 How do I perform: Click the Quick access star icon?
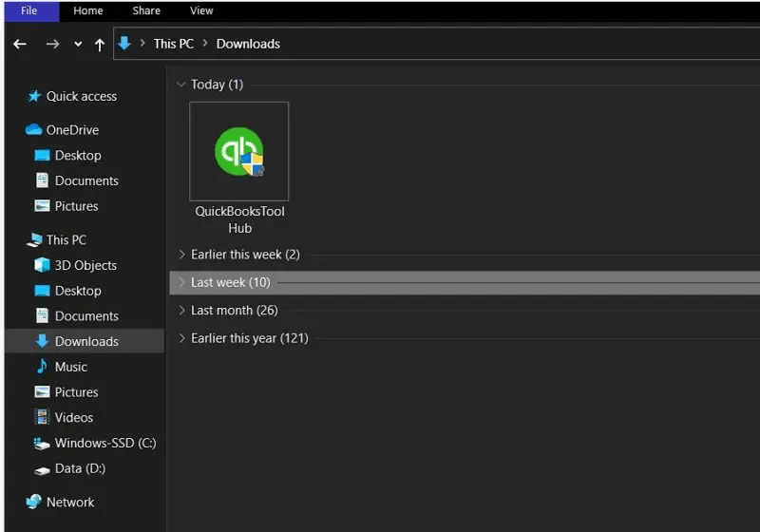[35, 96]
